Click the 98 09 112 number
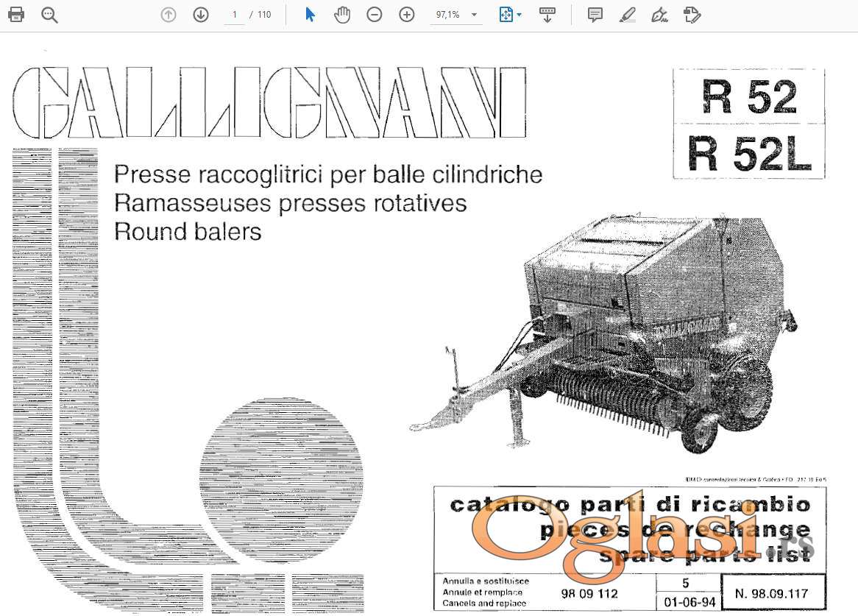 click(x=589, y=593)
